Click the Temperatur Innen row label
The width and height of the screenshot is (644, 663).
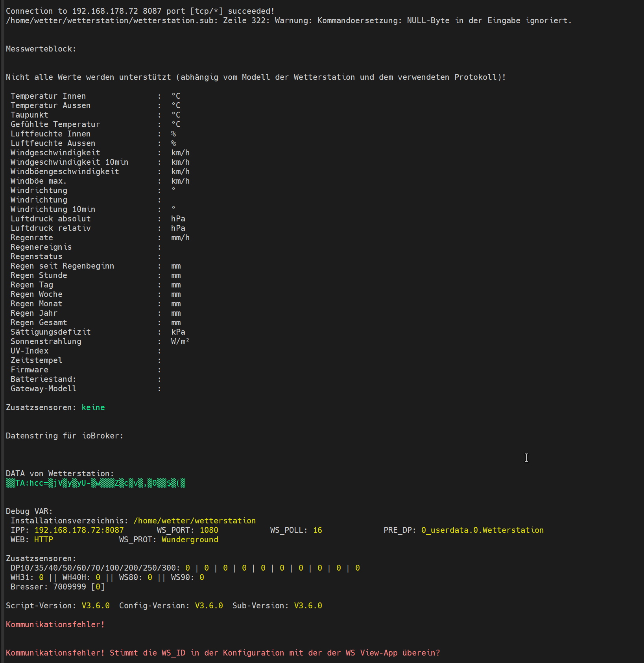pos(48,96)
